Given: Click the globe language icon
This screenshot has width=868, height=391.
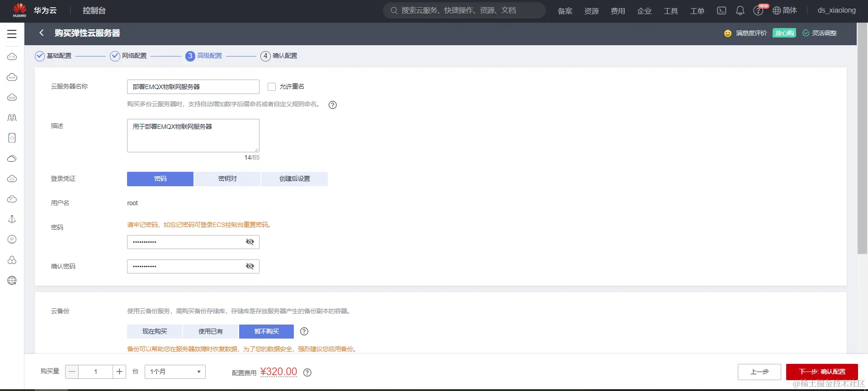Looking at the screenshot, I should [x=777, y=10].
